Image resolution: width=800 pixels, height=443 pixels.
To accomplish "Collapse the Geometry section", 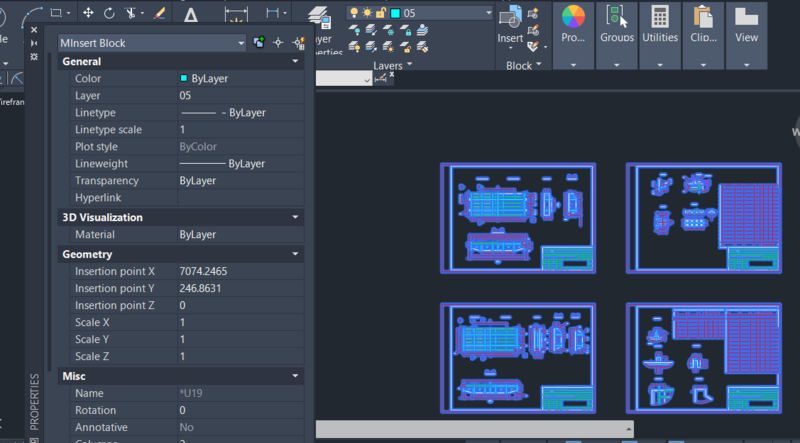I will pyautogui.click(x=295, y=254).
